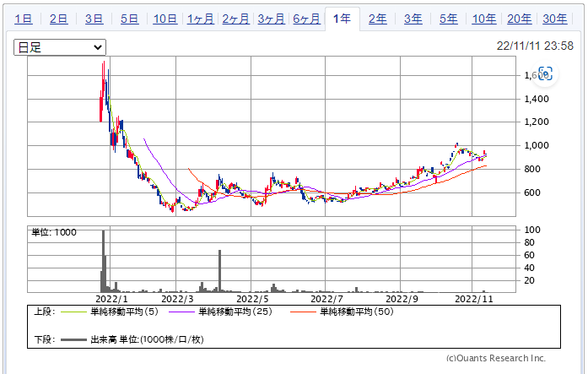Click the 上段: legend label

point(45,312)
